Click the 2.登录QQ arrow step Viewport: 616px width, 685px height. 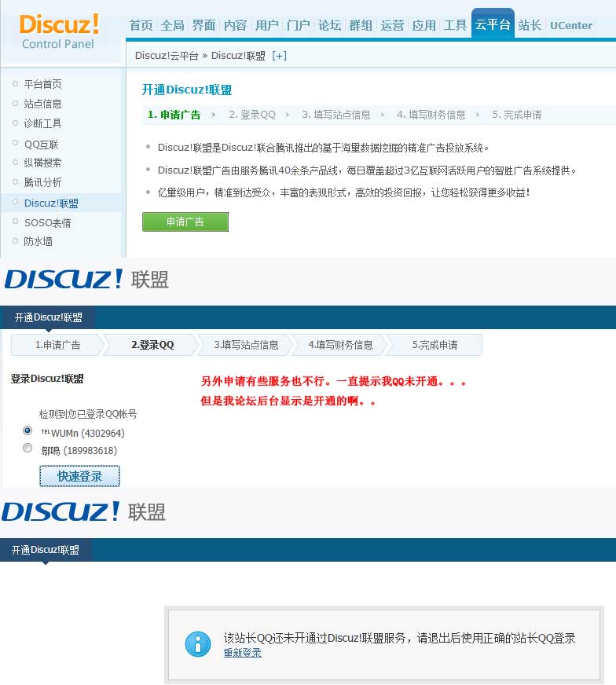(152, 345)
